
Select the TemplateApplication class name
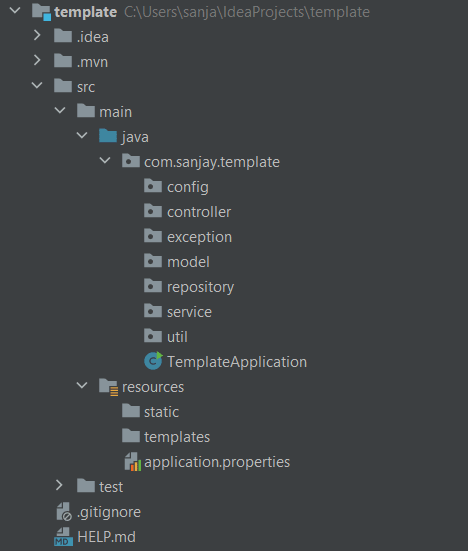point(237,362)
